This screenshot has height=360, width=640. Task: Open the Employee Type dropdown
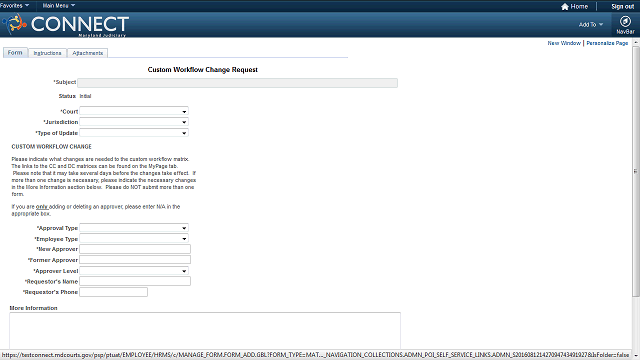click(134, 238)
